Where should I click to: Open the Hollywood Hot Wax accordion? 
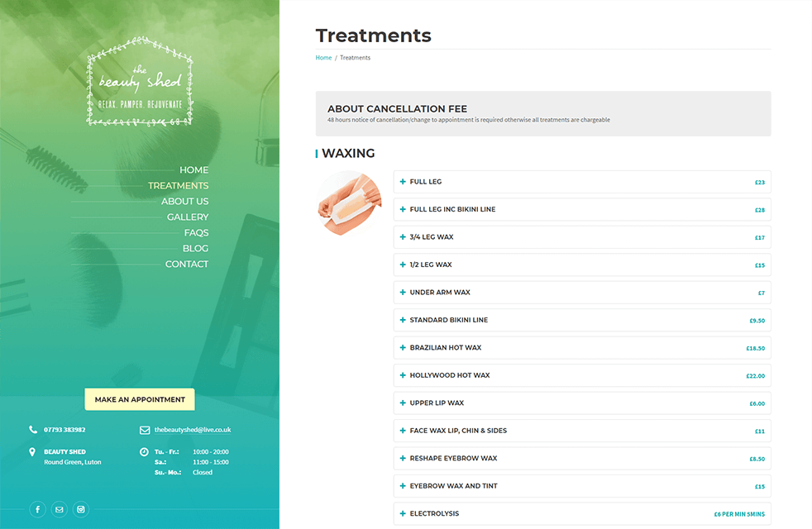pos(582,375)
